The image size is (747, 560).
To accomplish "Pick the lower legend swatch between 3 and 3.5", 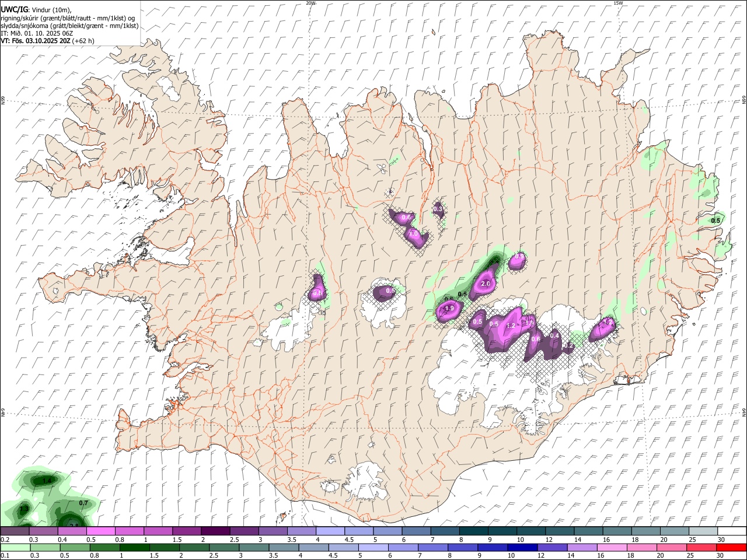I will pyautogui.click(x=255, y=547).
